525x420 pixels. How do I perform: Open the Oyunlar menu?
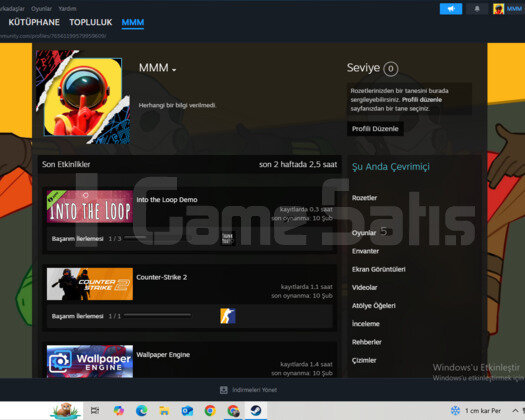(x=41, y=9)
